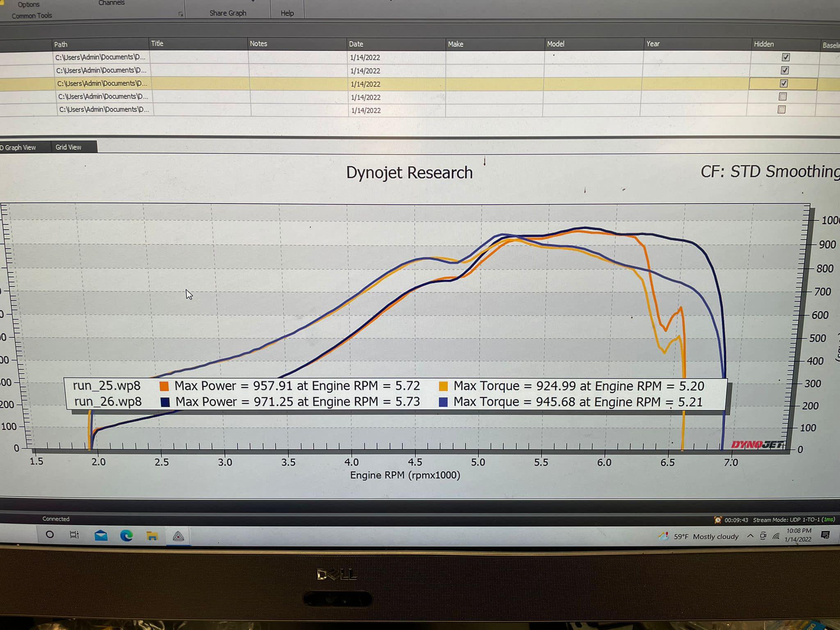Viewport: 840px width, 630px height.
Task: Click orange Max Power swatch for run_25
Action: pyautogui.click(x=164, y=386)
